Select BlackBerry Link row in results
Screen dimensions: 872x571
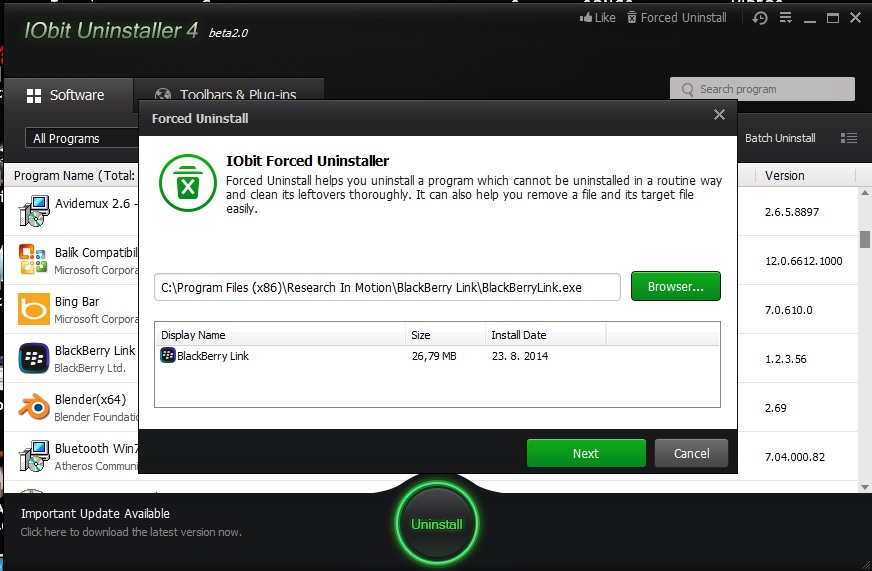pos(437,356)
